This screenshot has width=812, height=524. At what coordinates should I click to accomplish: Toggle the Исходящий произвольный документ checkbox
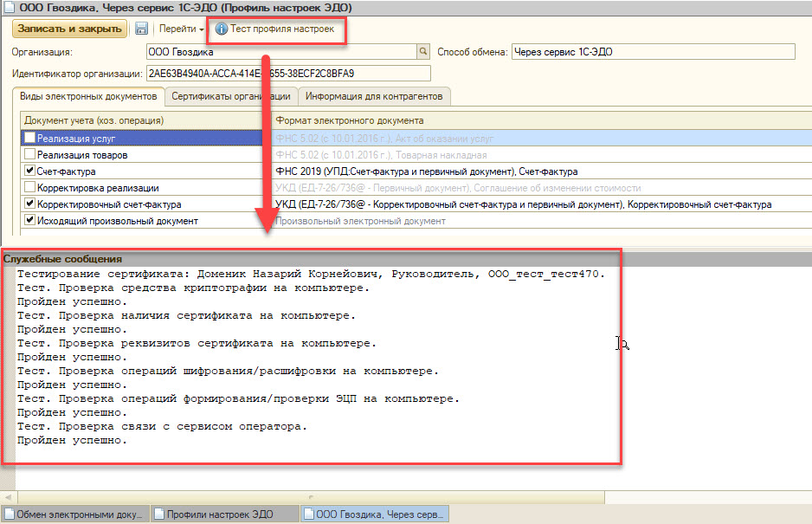tap(30, 220)
